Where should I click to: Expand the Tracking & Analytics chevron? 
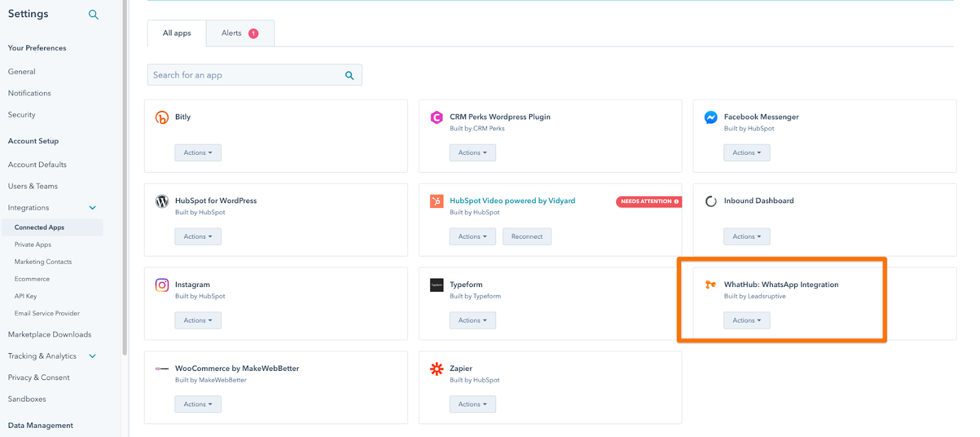click(x=92, y=356)
